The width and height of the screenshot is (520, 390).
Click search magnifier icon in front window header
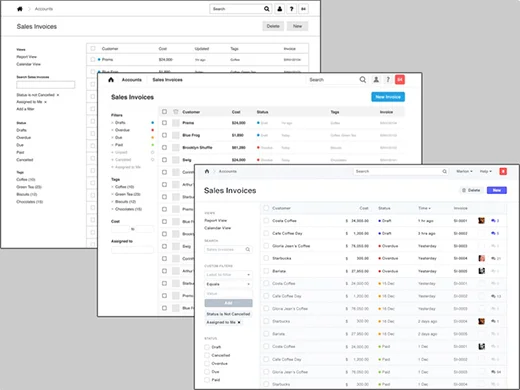pos(444,171)
